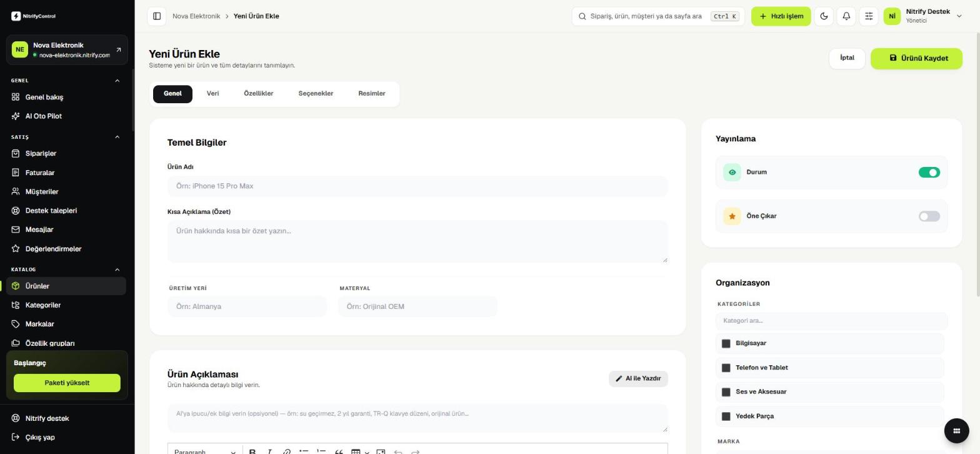Open Faturalar in the sidebar

coord(67,173)
